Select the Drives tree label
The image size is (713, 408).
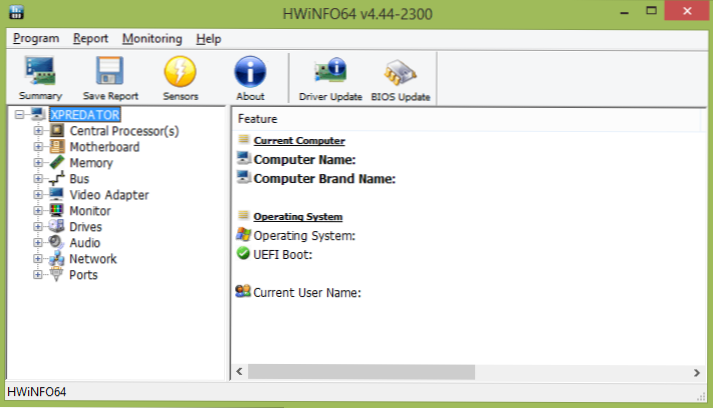coord(85,227)
